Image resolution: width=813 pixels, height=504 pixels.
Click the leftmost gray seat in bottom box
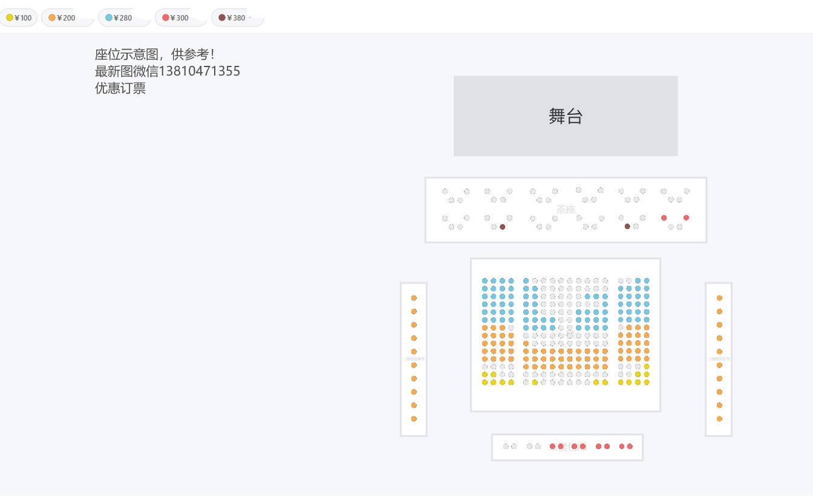click(x=506, y=447)
